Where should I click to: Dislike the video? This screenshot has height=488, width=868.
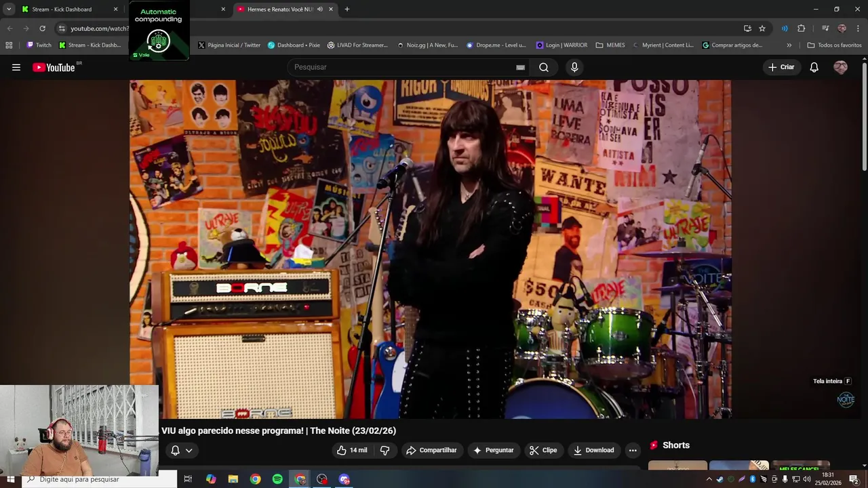pos(384,450)
